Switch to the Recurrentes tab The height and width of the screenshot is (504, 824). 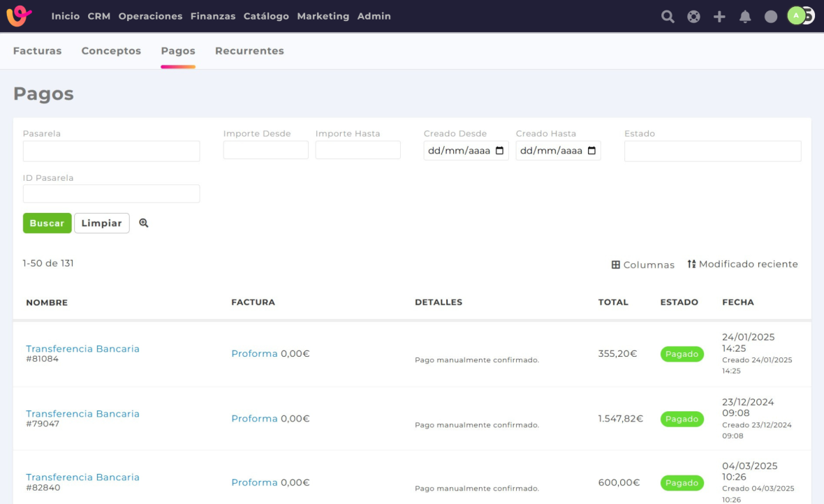tap(249, 51)
